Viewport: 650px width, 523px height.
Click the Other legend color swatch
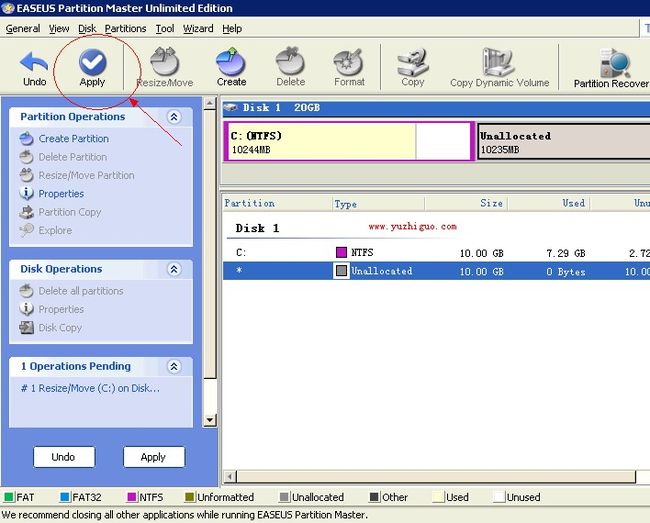click(x=374, y=496)
